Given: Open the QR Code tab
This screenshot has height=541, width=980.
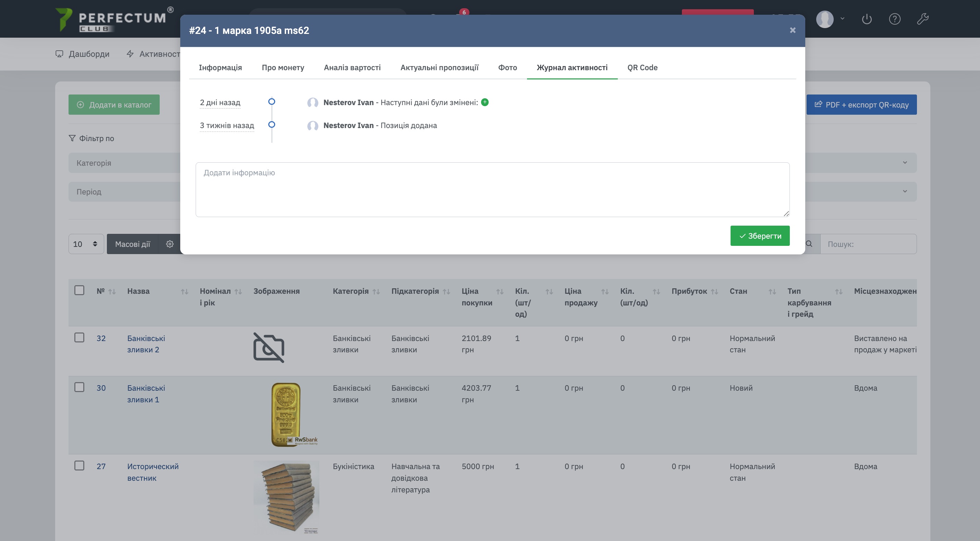Looking at the screenshot, I should pyautogui.click(x=642, y=68).
